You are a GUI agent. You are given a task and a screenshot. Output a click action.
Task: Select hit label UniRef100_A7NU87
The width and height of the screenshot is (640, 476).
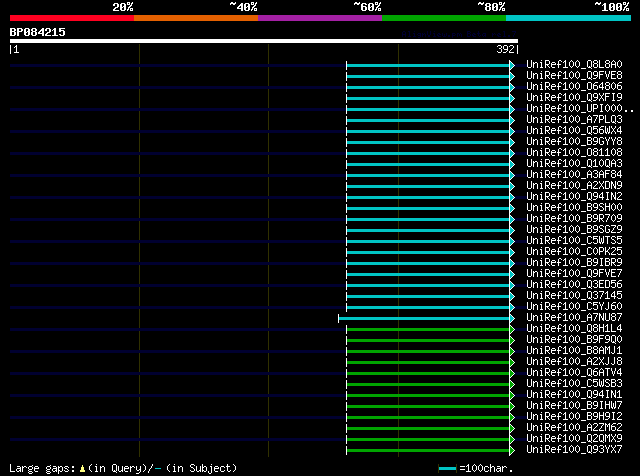point(574,318)
